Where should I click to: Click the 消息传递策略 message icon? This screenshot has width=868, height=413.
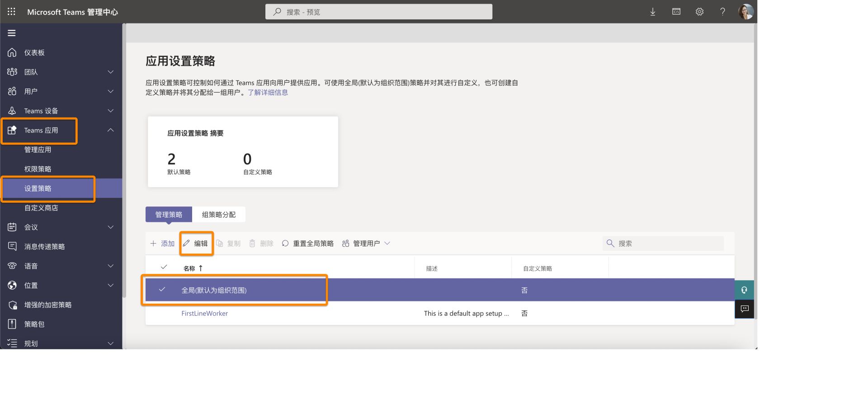click(x=12, y=246)
